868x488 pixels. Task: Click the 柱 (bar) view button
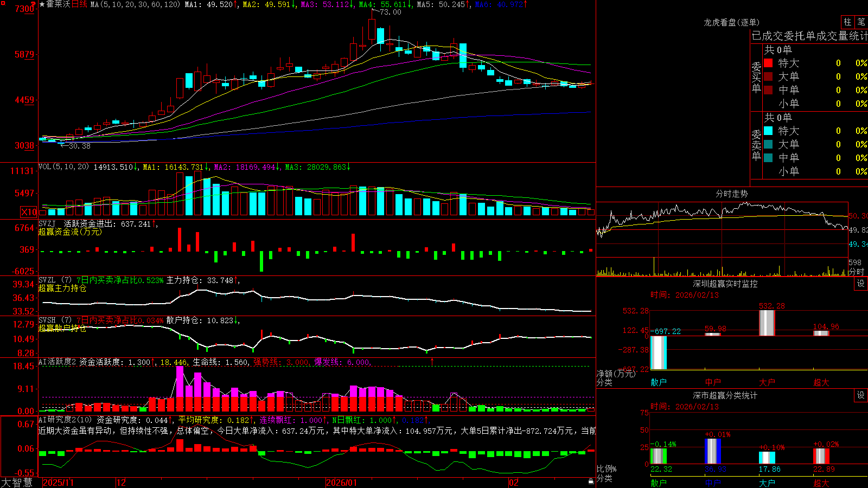click(847, 22)
